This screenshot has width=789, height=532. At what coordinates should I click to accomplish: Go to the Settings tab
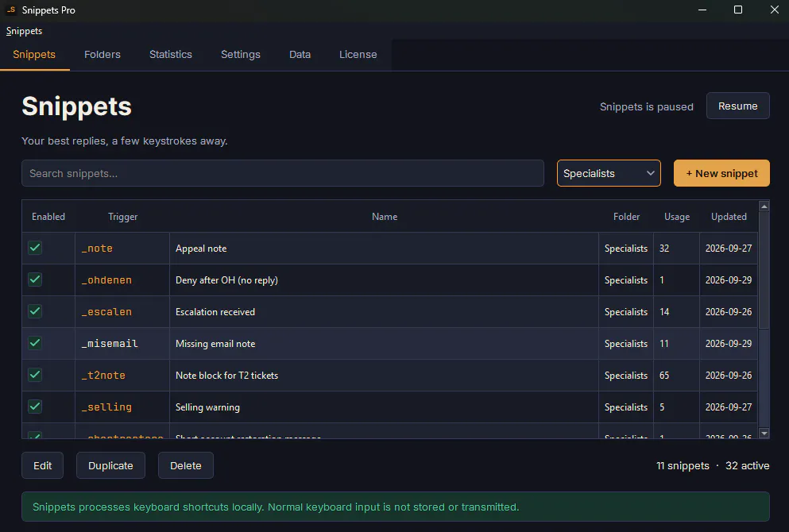pyautogui.click(x=241, y=54)
